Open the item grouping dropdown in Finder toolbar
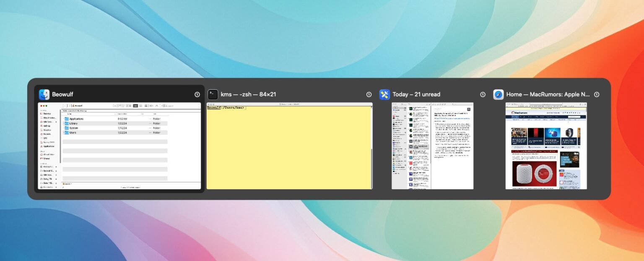 point(152,105)
